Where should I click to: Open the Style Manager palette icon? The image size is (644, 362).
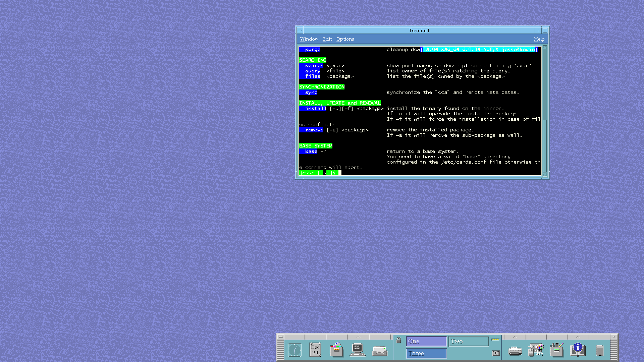[536, 350]
